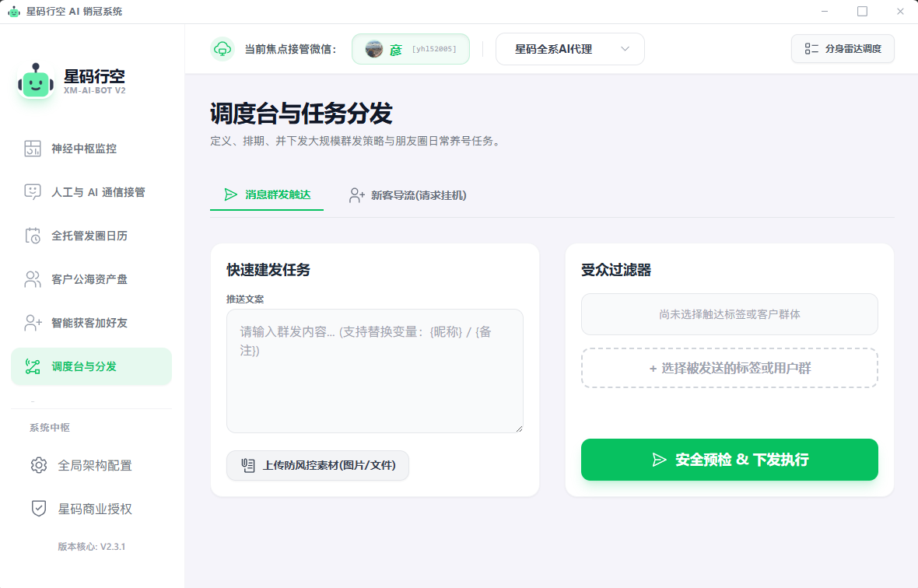Select the focused WeChat account 彦 [yh152005]

point(410,48)
